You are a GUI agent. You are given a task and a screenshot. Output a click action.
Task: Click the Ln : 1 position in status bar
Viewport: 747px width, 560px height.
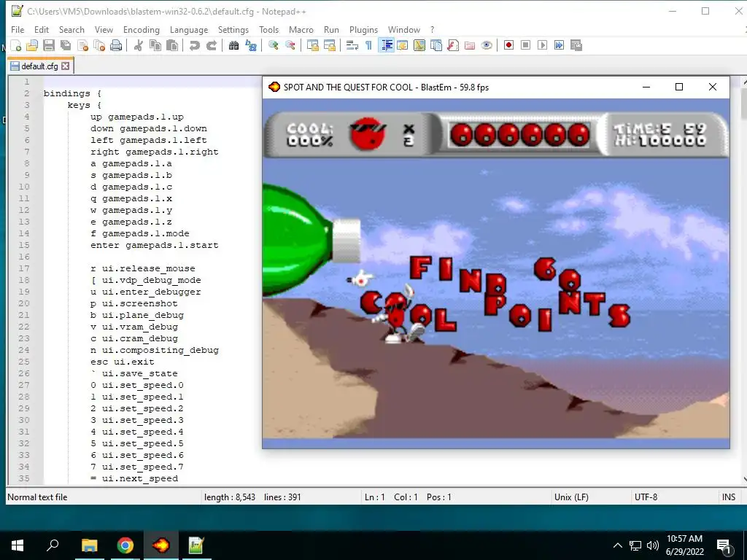point(374,497)
